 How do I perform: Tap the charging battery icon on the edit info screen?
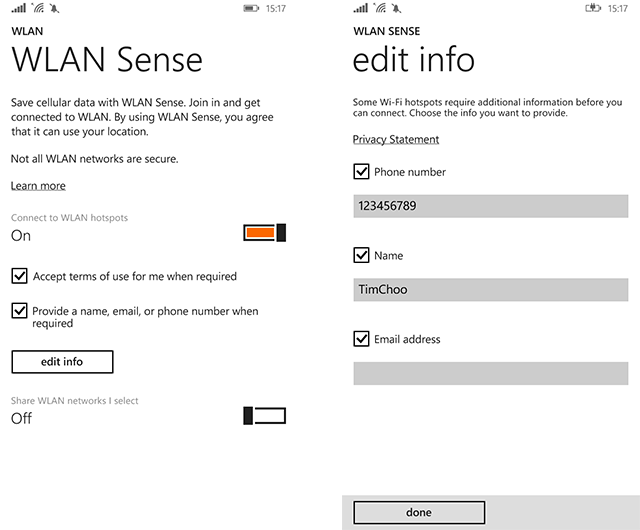click(592, 8)
